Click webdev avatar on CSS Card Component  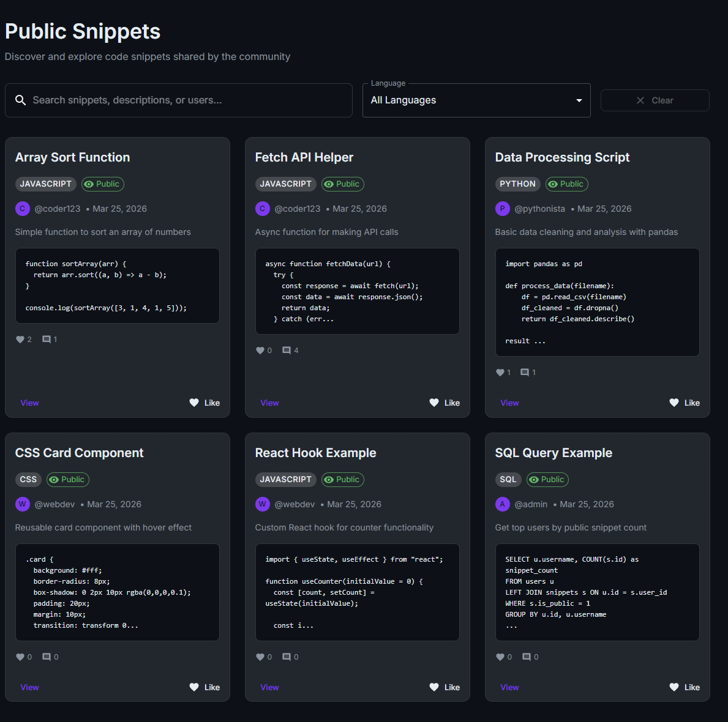point(22,504)
